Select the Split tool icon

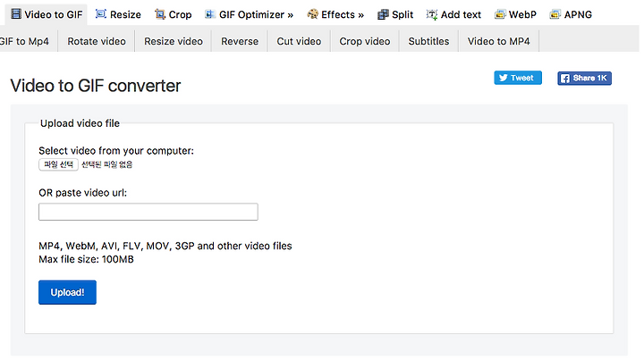(x=383, y=15)
